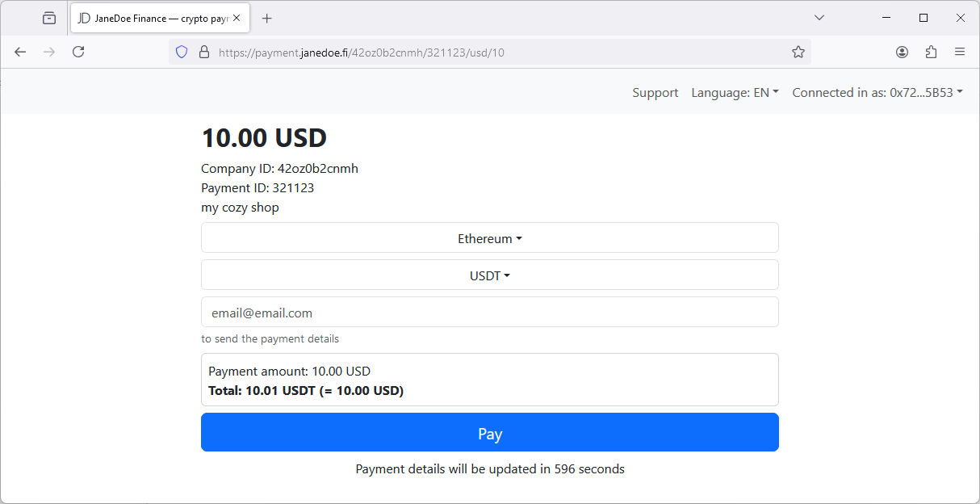Image resolution: width=980 pixels, height=504 pixels.
Task: Click the payment details update countdown text
Action: (x=490, y=469)
